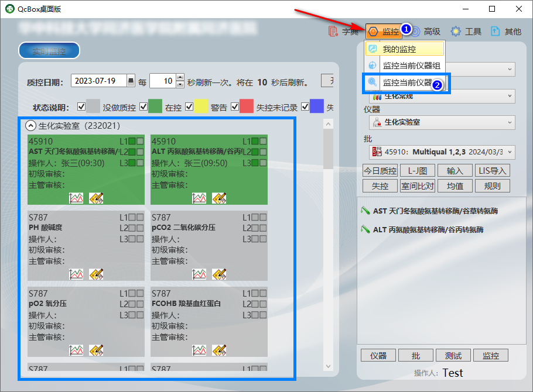
Task: Toggle the 没做质控 status checkbox
Action: [x=81, y=106]
